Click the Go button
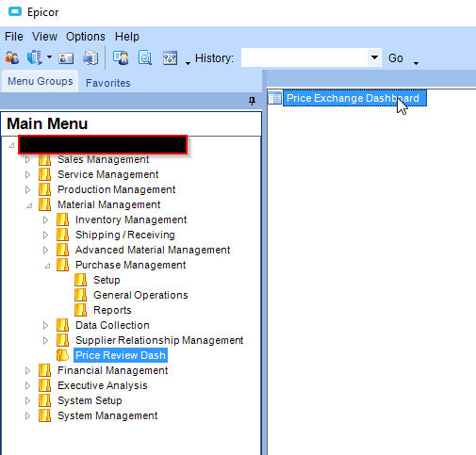Viewport: 476px width, 455px height. tap(396, 58)
